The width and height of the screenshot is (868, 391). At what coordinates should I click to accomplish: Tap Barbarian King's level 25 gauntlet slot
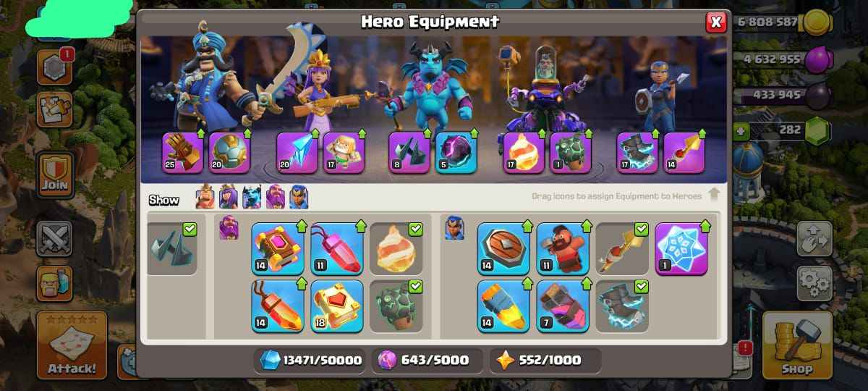(182, 152)
